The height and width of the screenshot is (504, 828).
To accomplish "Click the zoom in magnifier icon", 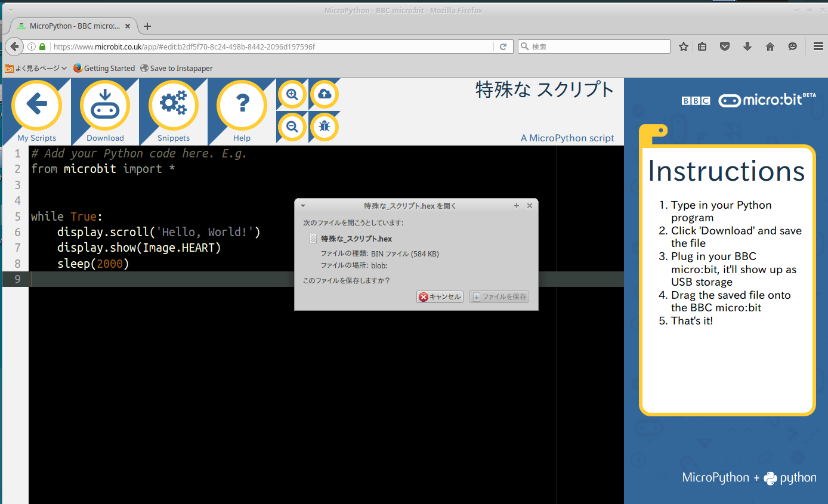I will pos(292,94).
